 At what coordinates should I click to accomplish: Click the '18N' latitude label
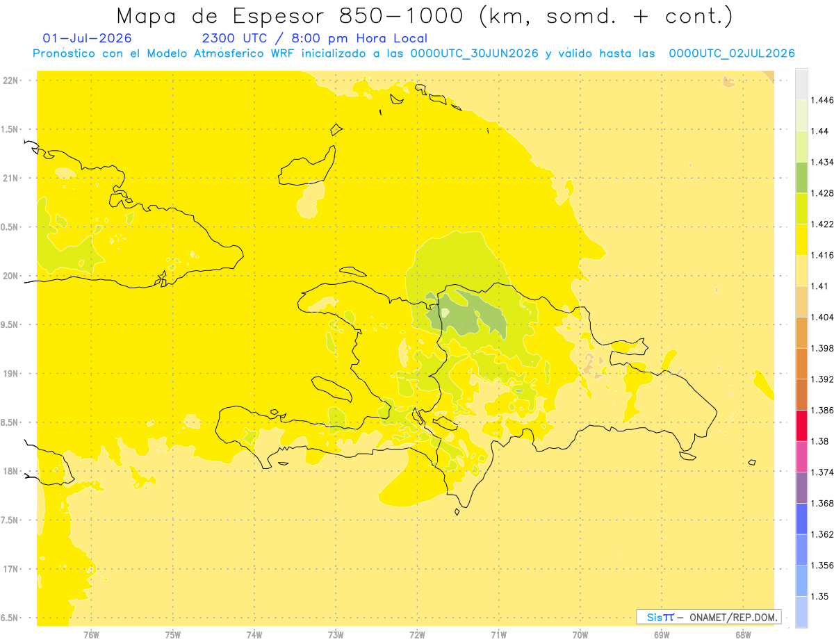point(10,471)
